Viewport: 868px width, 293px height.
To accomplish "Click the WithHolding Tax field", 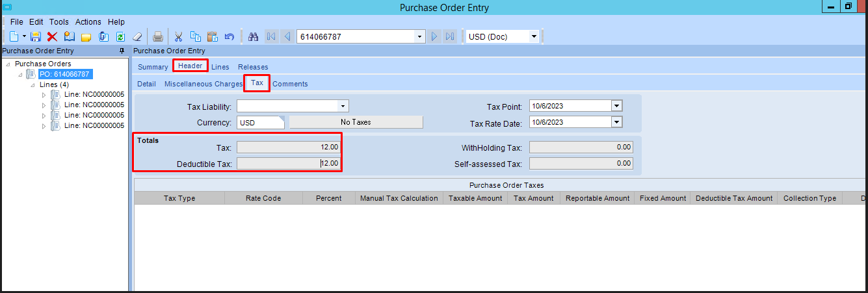I will tap(581, 147).
